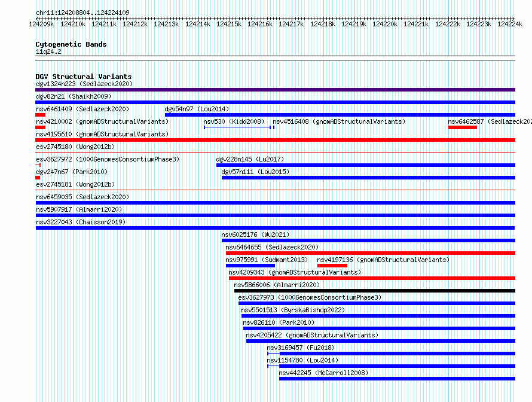Viewport: 532px width, 402px height.
Task: Click the short red nsv4197136 bar
Action: click(x=332, y=266)
